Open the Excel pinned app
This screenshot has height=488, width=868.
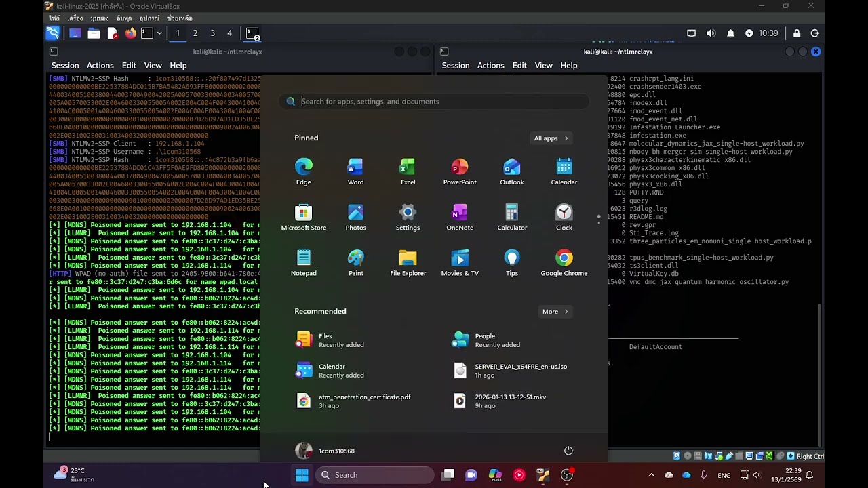(x=408, y=171)
